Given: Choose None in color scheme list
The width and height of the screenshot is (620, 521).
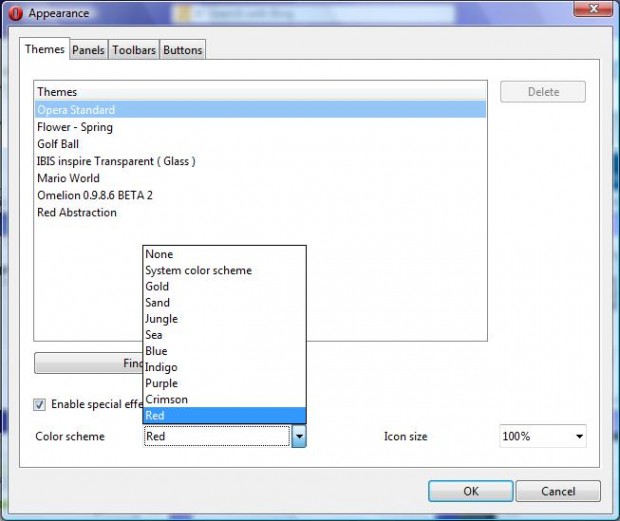Looking at the screenshot, I should coord(224,254).
